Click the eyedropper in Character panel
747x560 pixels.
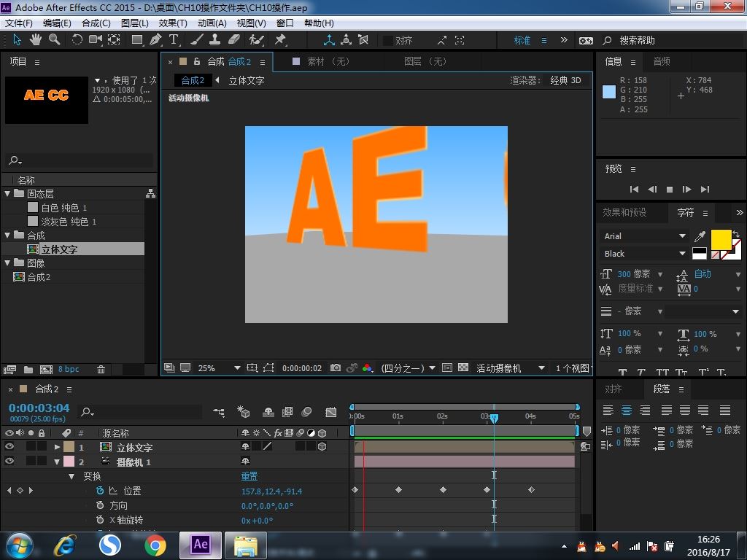tap(700, 236)
